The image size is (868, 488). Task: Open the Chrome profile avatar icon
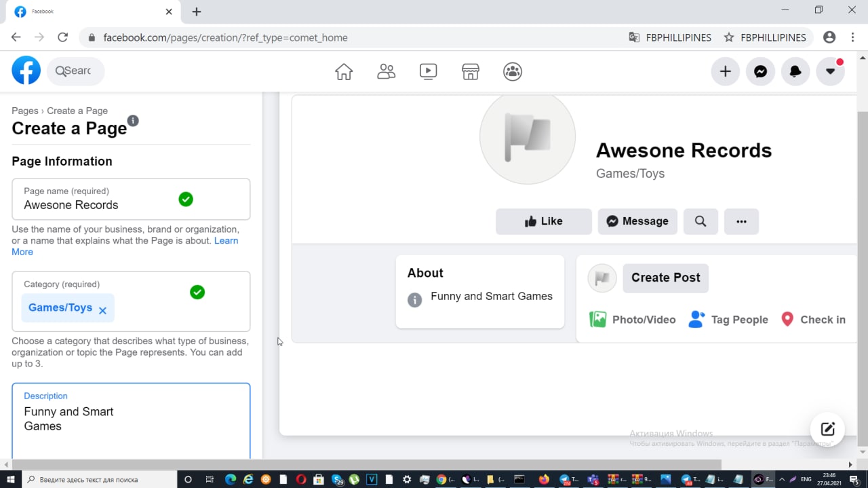coord(829,37)
